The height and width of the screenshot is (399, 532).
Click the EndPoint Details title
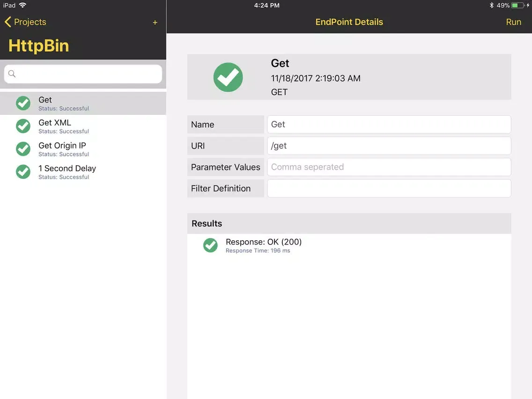pos(349,22)
